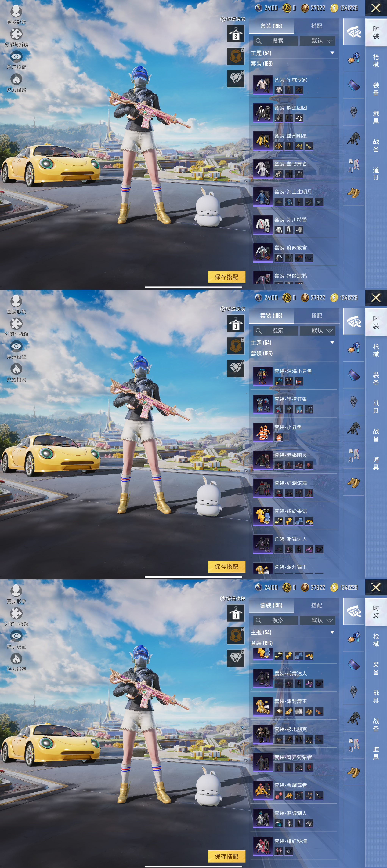This screenshot has height=868, width=387.
Task: Select the row title 套装-绮丽涂鸦
Action: point(290,276)
